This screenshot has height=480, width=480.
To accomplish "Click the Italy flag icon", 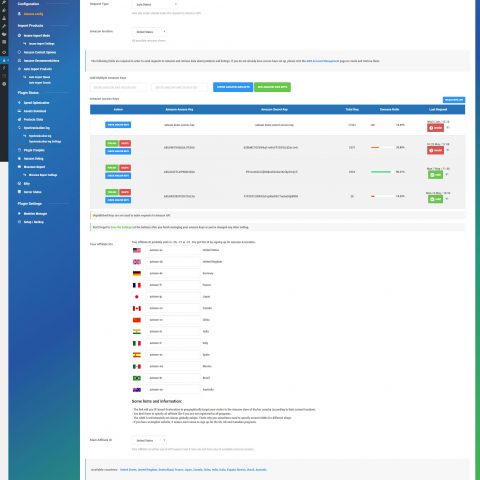I will pyautogui.click(x=137, y=343).
